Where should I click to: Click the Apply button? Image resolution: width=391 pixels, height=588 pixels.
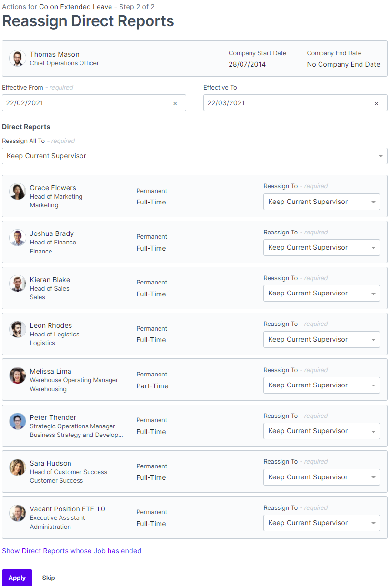(x=17, y=578)
